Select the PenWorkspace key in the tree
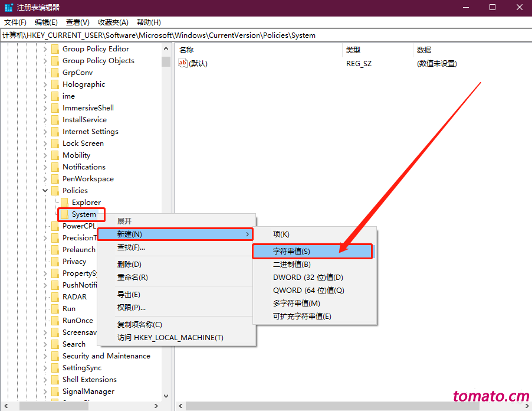This screenshot has height=411, width=532. 88,179
